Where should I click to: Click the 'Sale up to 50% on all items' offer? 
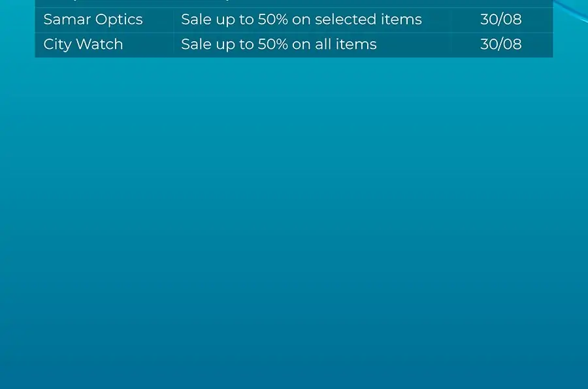coord(278,44)
